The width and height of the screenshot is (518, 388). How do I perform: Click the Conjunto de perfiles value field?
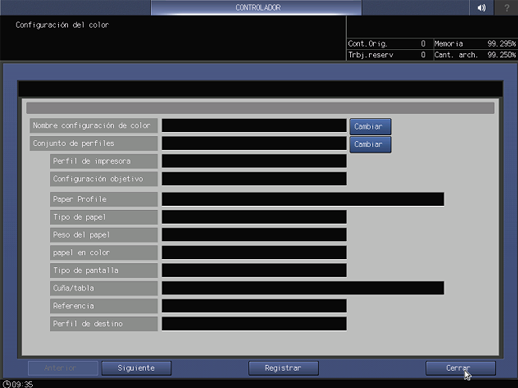pyautogui.click(x=254, y=143)
